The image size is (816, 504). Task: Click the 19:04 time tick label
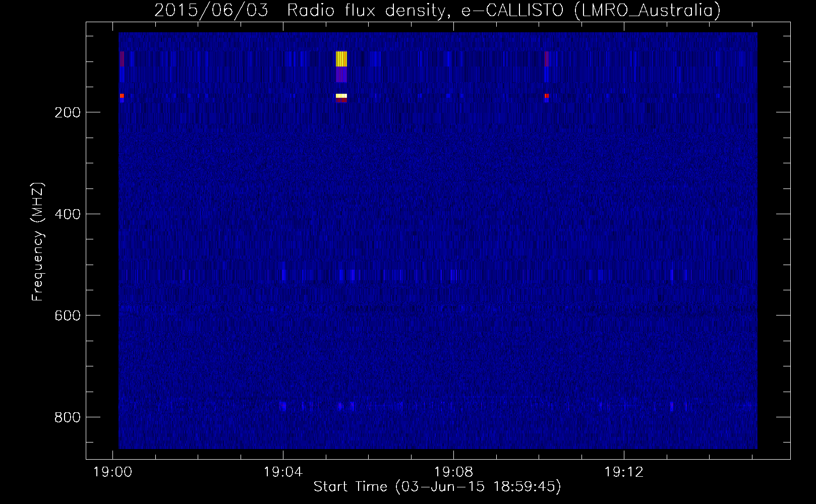[x=283, y=472]
